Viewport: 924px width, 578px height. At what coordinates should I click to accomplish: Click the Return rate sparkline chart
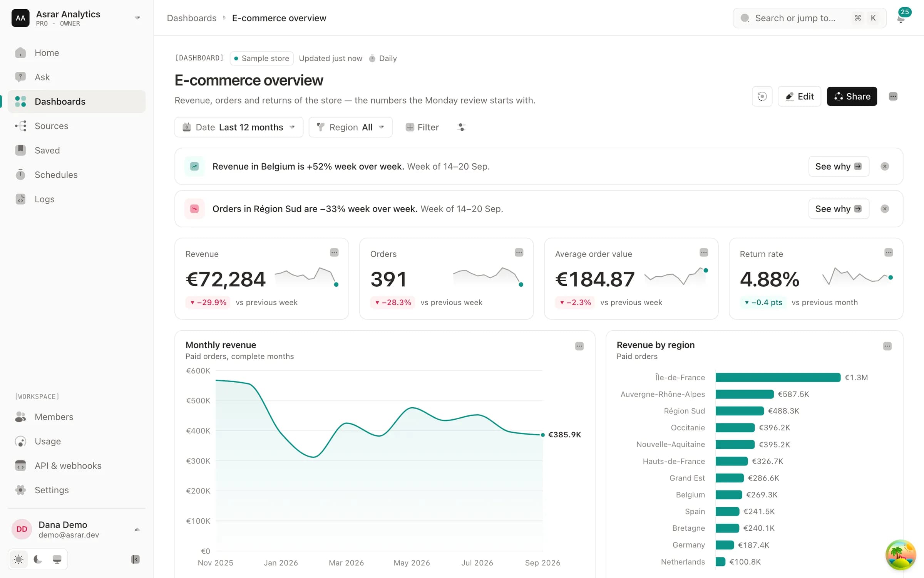pos(857,277)
